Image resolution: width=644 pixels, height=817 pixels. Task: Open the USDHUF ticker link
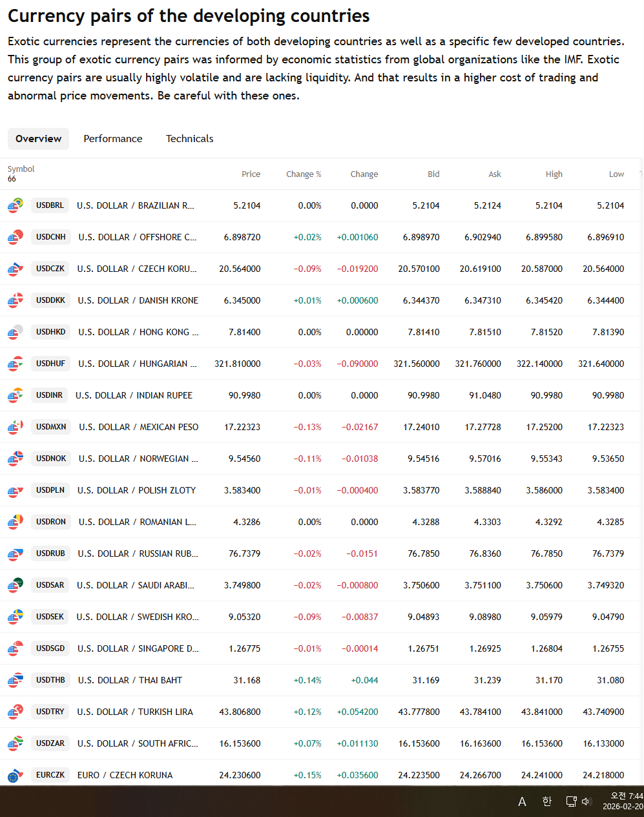point(51,364)
